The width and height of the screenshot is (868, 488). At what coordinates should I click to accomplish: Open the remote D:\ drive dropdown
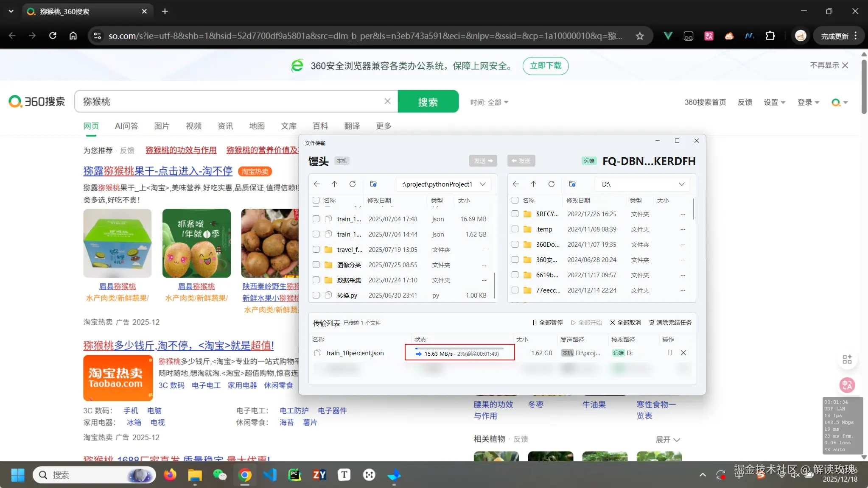point(681,184)
